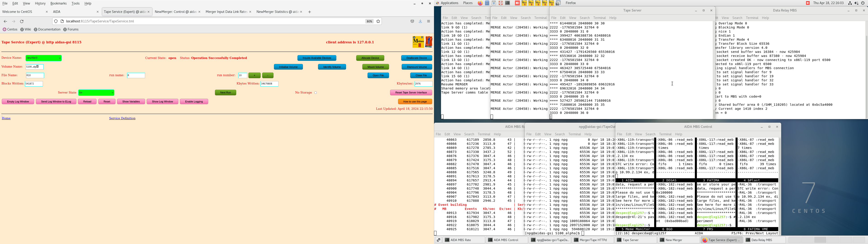Viewport: 868px width, 244px height.
Task: Bookmark this page with star icon
Action: click(378, 21)
